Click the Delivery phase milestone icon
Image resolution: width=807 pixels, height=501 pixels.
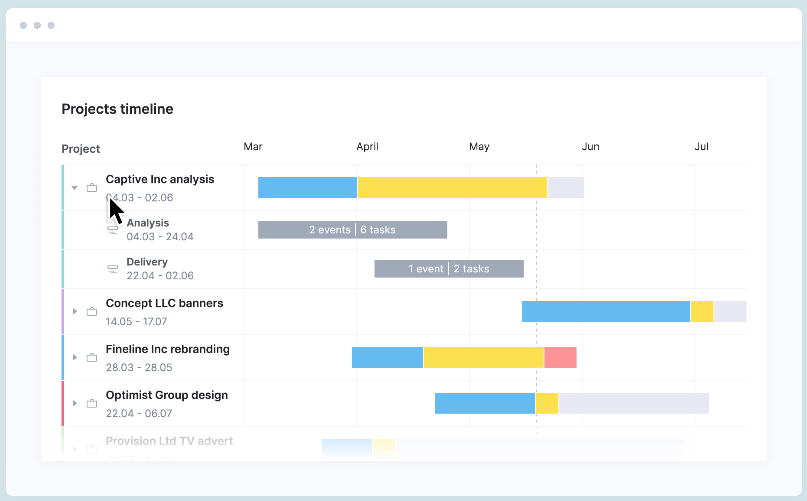click(x=113, y=268)
